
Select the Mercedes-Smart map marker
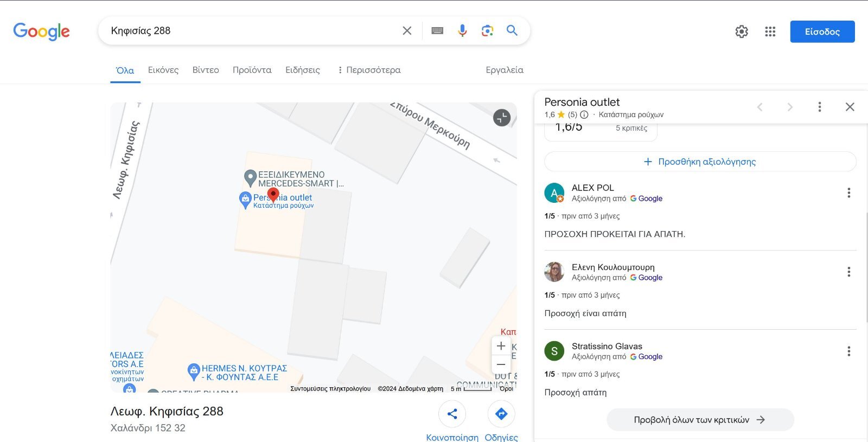click(250, 178)
